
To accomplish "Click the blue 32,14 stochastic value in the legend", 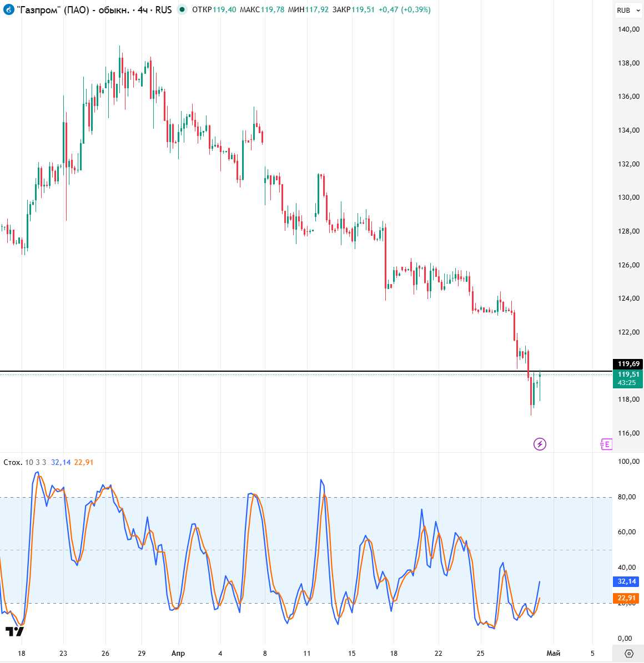I will tap(61, 462).
